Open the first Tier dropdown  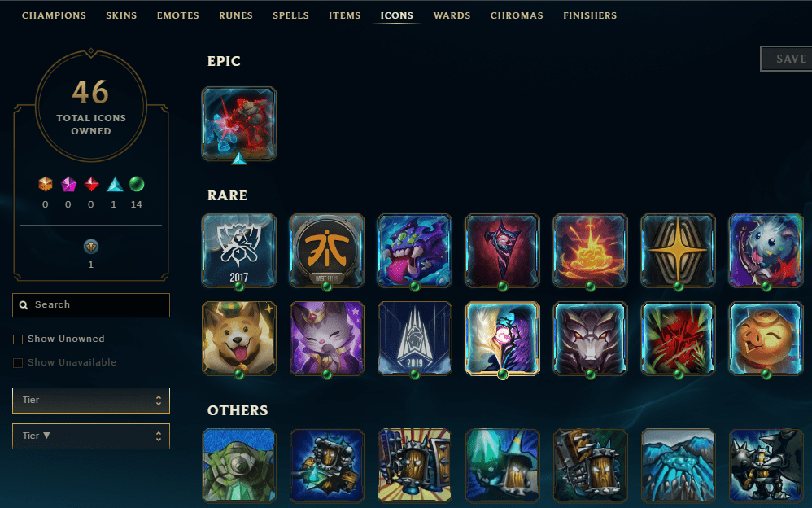point(91,401)
